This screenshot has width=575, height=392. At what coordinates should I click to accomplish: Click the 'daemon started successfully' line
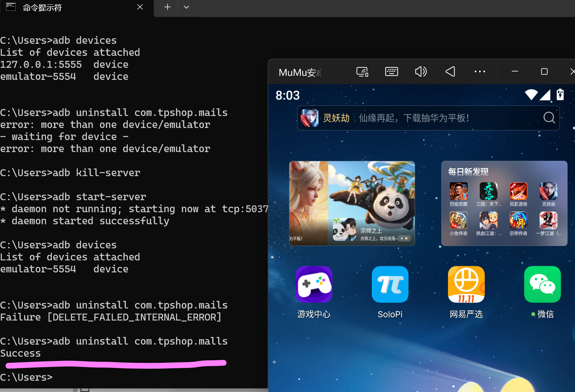pos(85,221)
